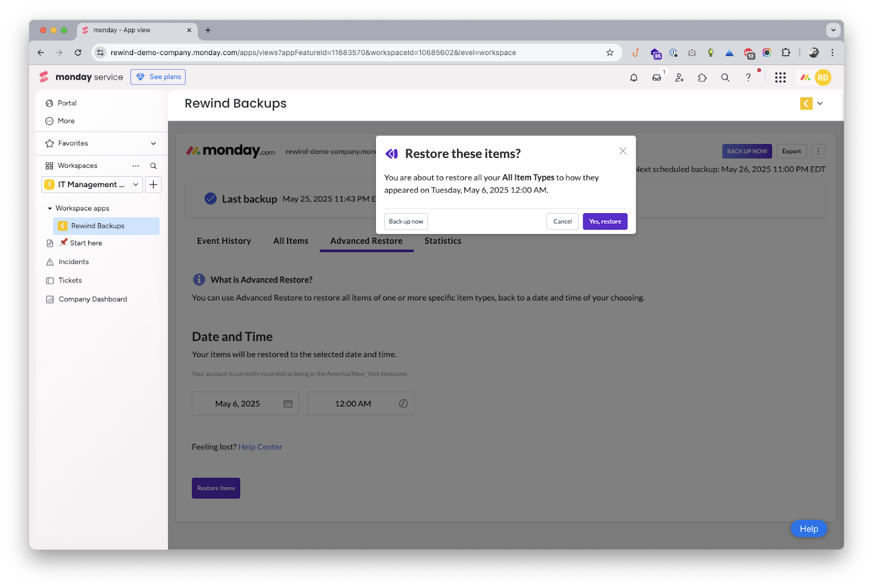Switch to the Event History tab

tap(224, 241)
